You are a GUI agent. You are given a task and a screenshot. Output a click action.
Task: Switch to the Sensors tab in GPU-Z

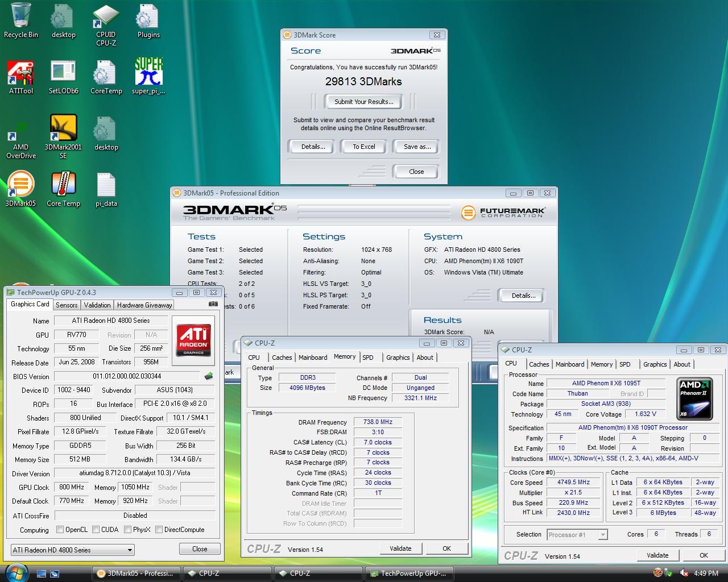coord(67,305)
